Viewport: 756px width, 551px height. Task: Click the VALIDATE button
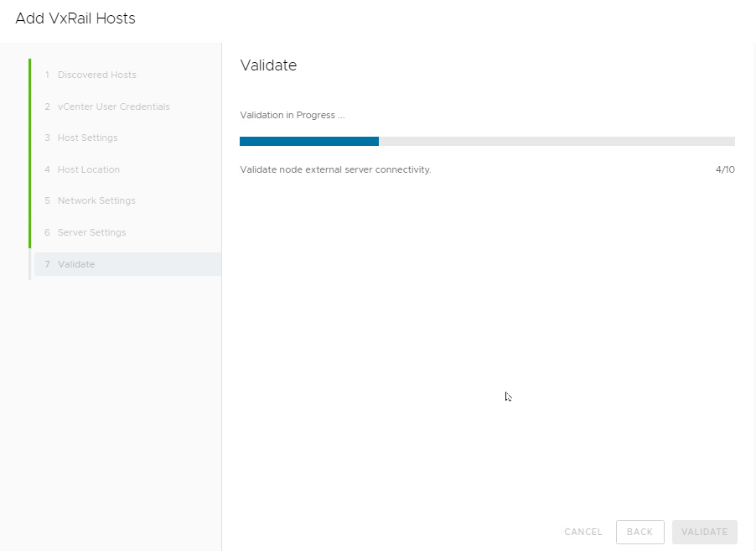tap(704, 532)
